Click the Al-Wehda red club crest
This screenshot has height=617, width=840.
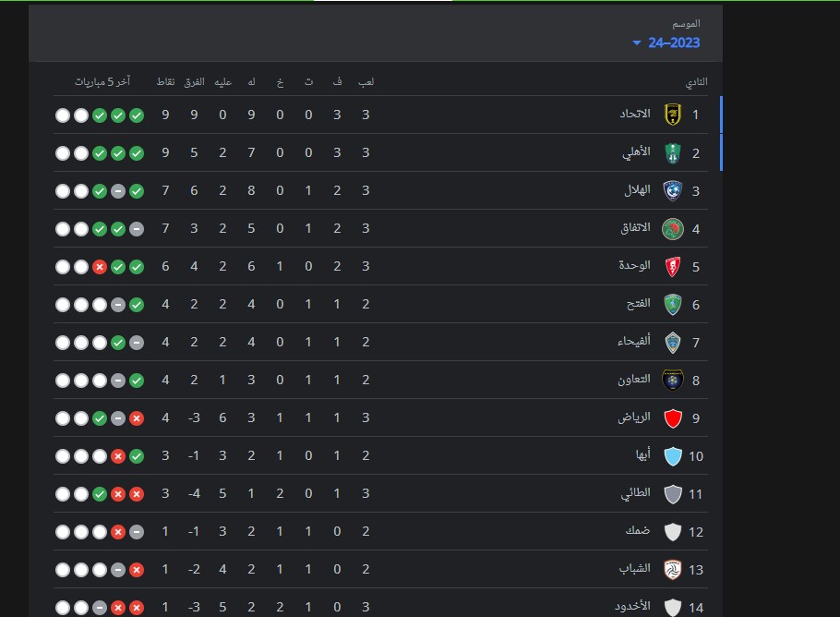(672, 266)
